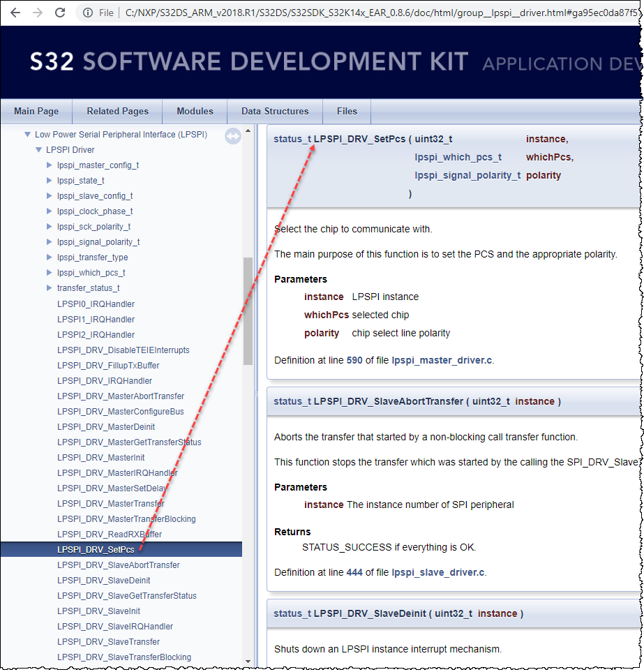This screenshot has height=672, width=644.
Task: Click the grayed browser forward arrow
Action: tap(38, 12)
